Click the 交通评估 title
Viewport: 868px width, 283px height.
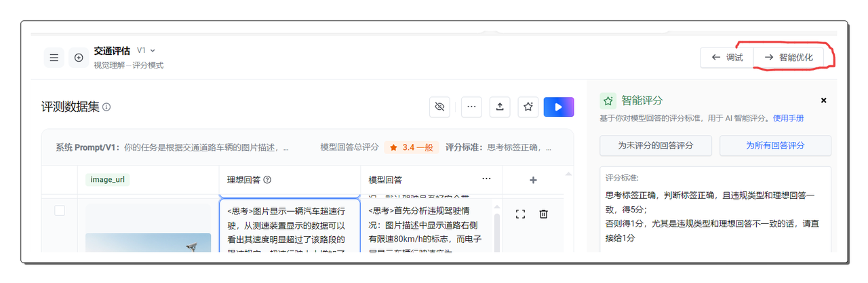112,50
